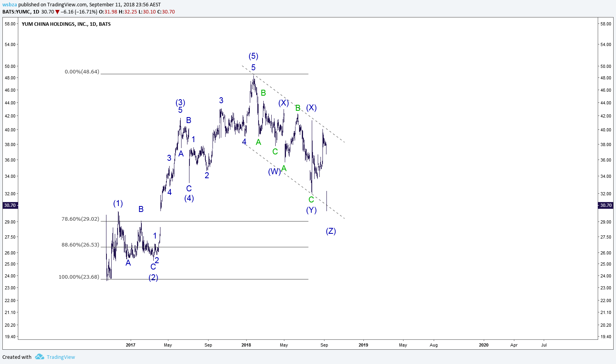Click the C:30.70 close price value
The image size is (616, 364).
tap(166, 12)
